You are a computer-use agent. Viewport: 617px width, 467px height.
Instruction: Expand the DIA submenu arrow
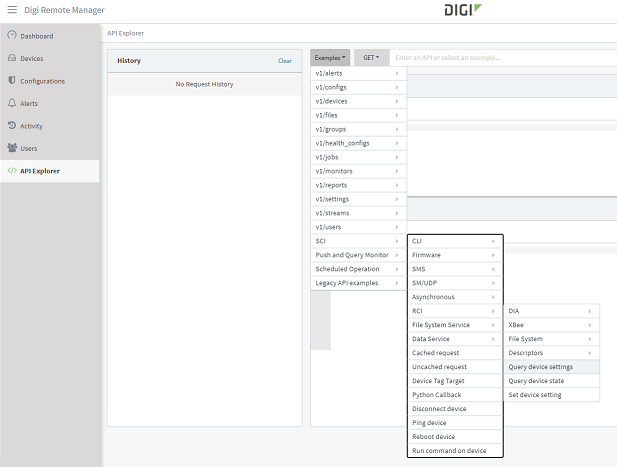(589, 311)
